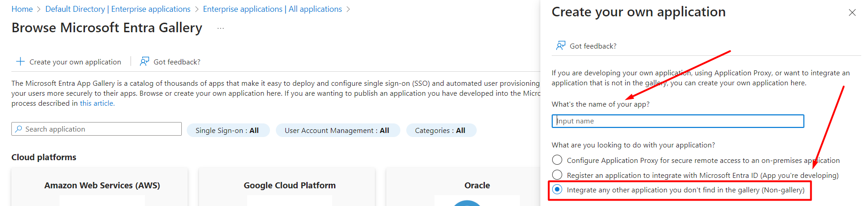Open Categories filter pill
This screenshot has width=868, height=206.
click(x=440, y=131)
